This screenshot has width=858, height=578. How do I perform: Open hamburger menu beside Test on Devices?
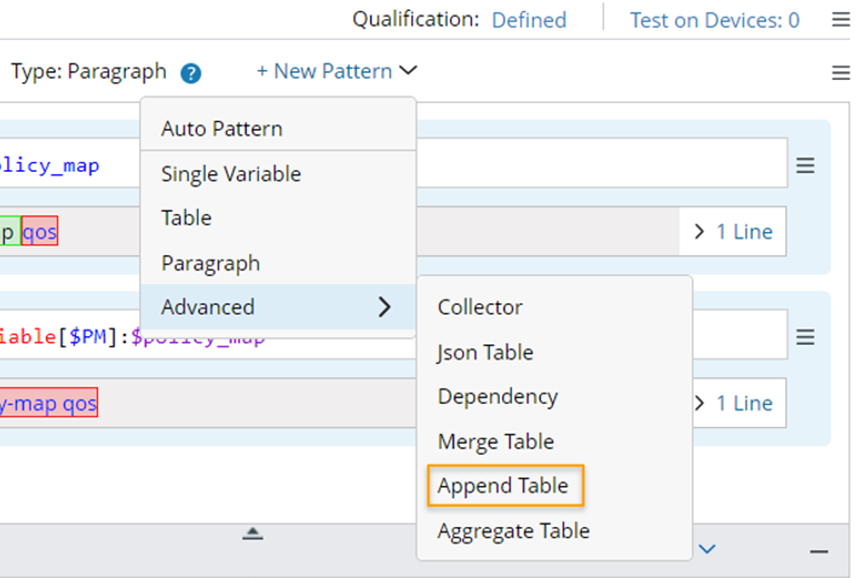(841, 20)
